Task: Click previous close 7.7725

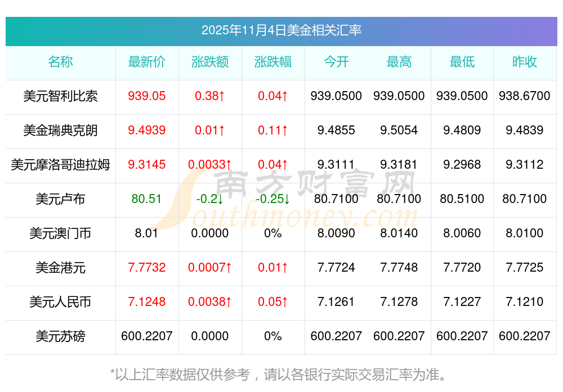Action: pyautogui.click(x=525, y=267)
